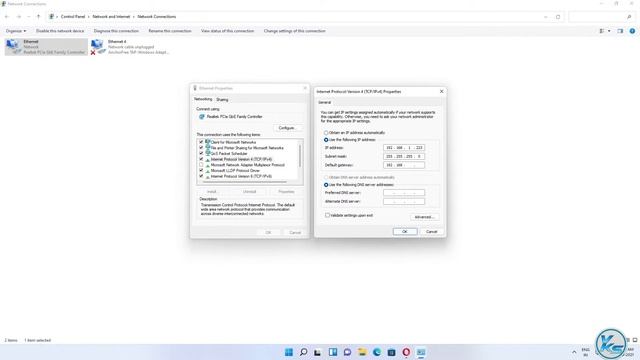Close the TCP/IPv4 Properties dialog

click(441, 91)
